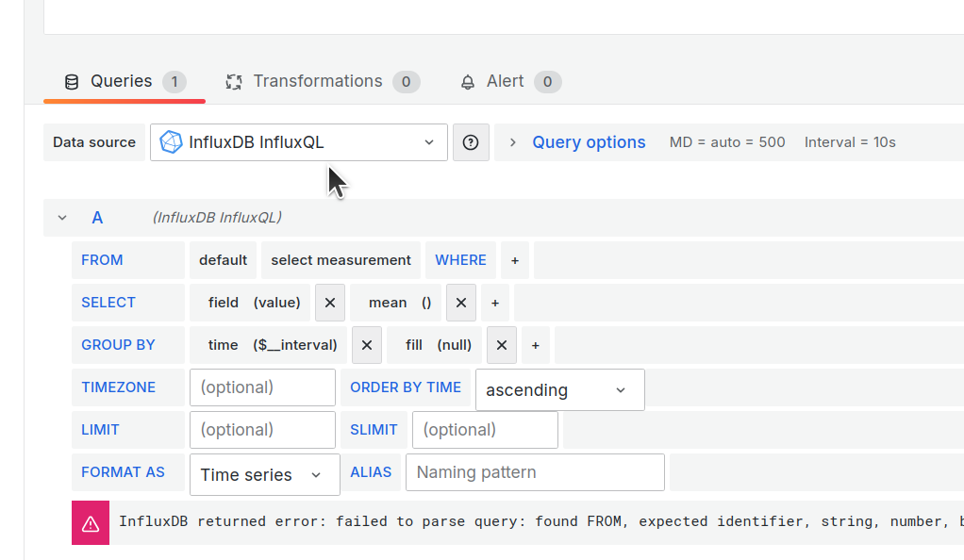The height and width of the screenshot is (560, 964).
Task: Click the select measurement button
Action: [341, 260]
